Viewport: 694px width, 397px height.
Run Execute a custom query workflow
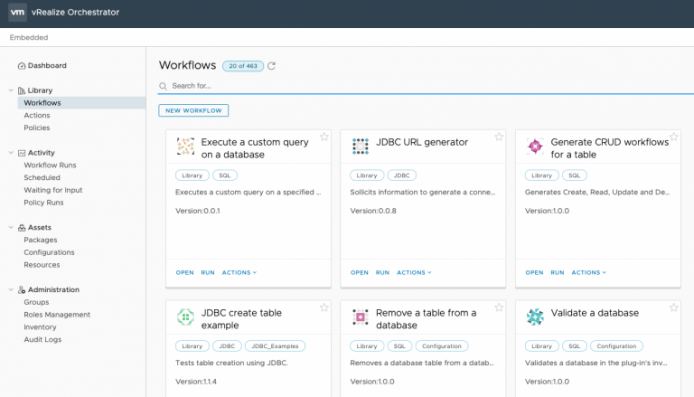tap(208, 273)
